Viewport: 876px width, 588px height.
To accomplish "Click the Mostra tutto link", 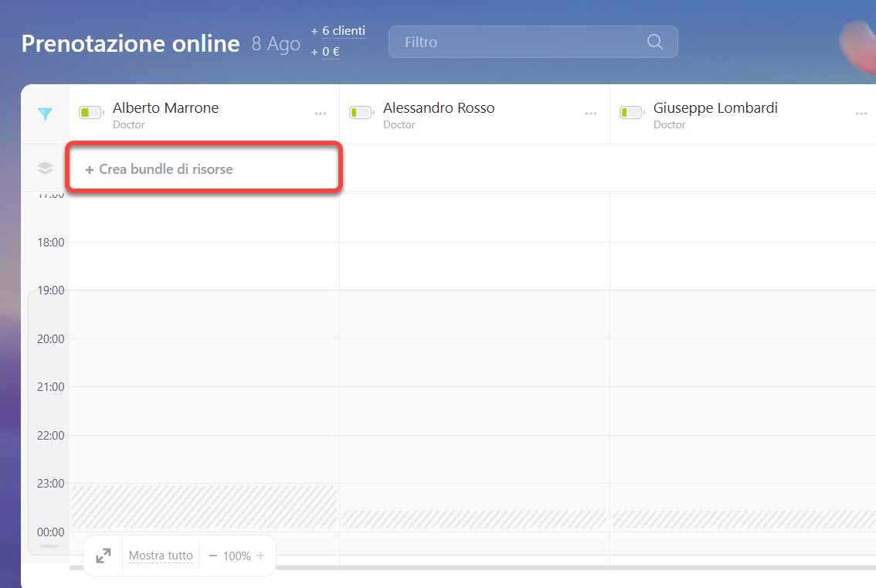I will [x=161, y=556].
